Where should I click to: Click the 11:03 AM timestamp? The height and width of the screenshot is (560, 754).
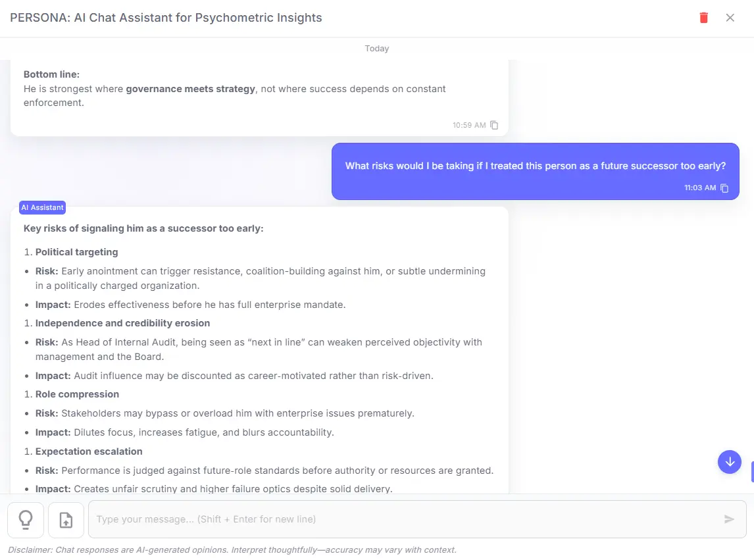(x=699, y=188)
